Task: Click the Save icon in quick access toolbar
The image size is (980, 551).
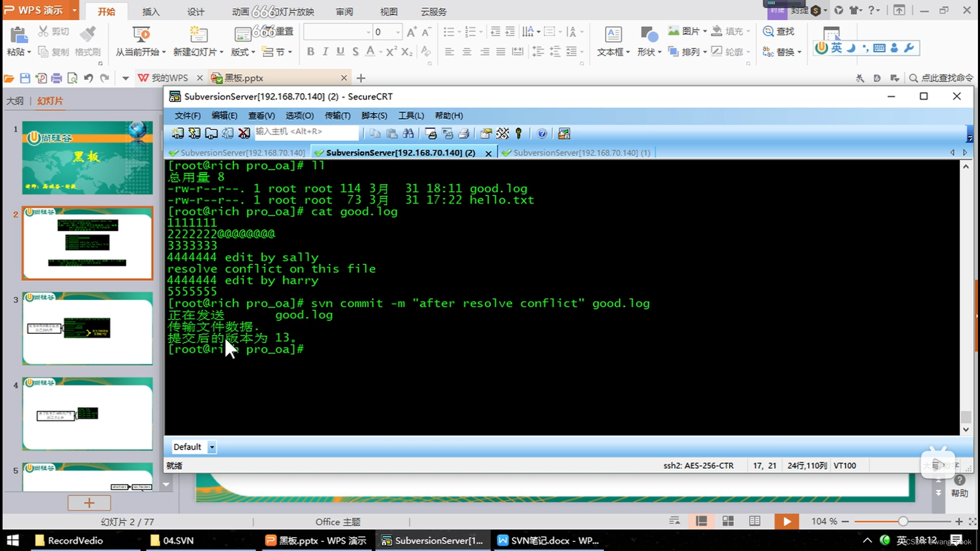Action: pos(24,78)
